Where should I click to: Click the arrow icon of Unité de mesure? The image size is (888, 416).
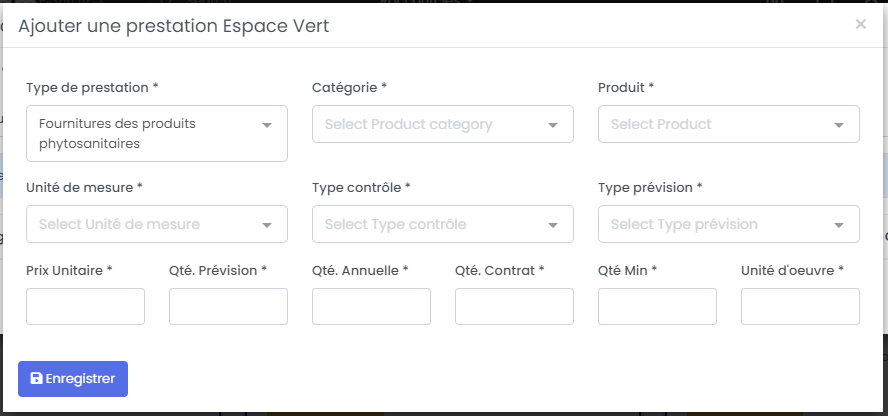tap(267, 225)
